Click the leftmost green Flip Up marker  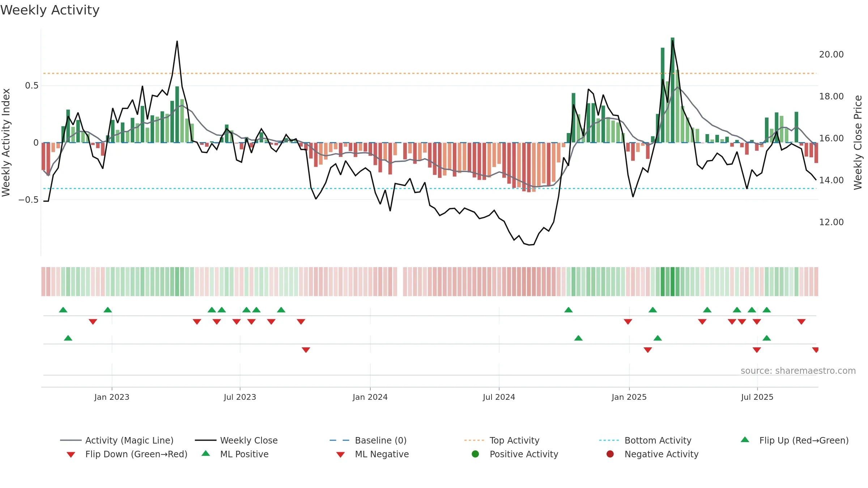click(x=63, y=310)
